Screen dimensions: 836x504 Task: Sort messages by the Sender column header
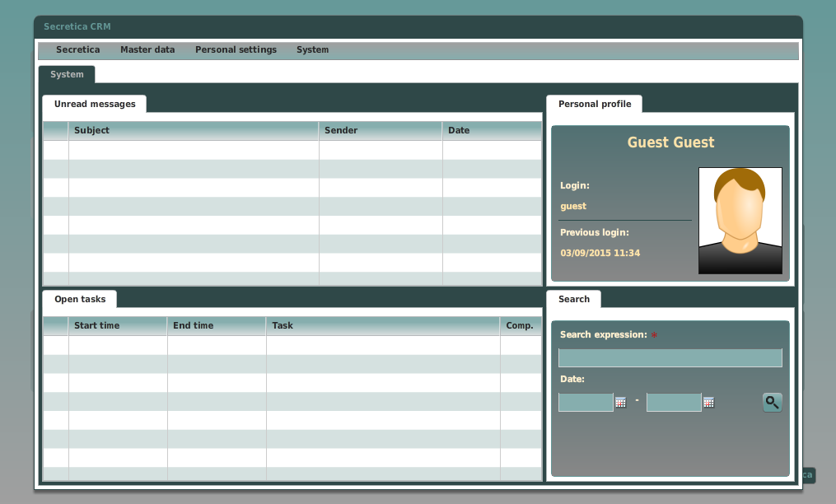pyautogui.click(x=340, y=130)
